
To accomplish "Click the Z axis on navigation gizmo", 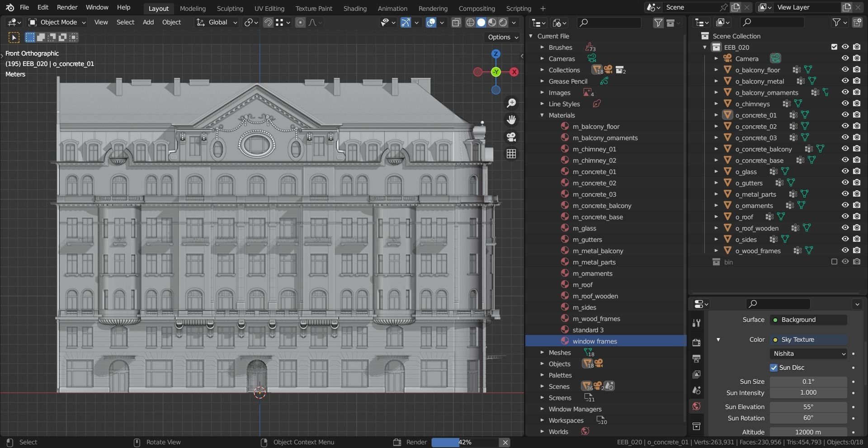I will coord(496,54).
